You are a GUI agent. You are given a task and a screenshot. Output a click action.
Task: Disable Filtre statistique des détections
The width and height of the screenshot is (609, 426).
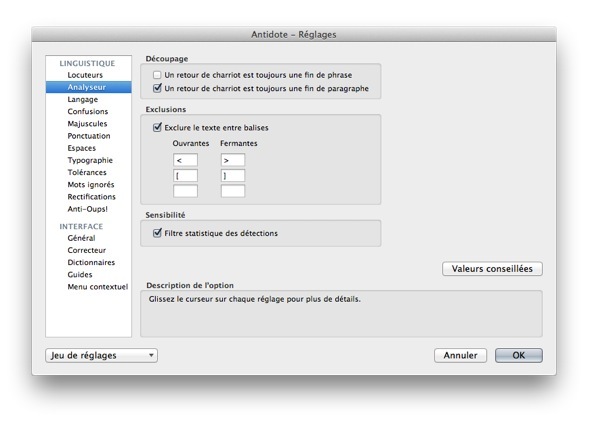[x=157, y=233]
